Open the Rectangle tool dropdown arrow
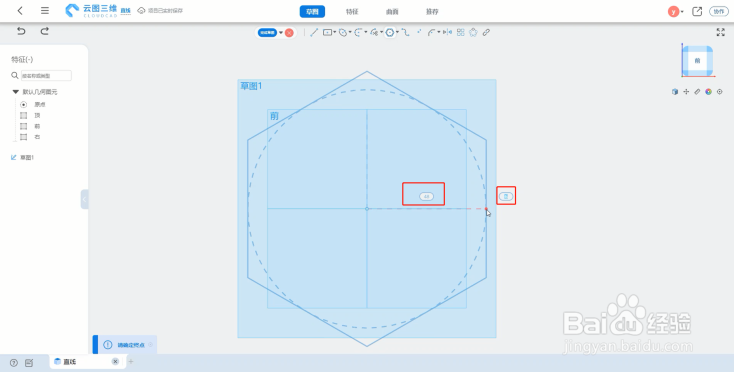Image resolution: width=734 pixels, height=372 pixels. pyautogui.click(x=335, y=32)
